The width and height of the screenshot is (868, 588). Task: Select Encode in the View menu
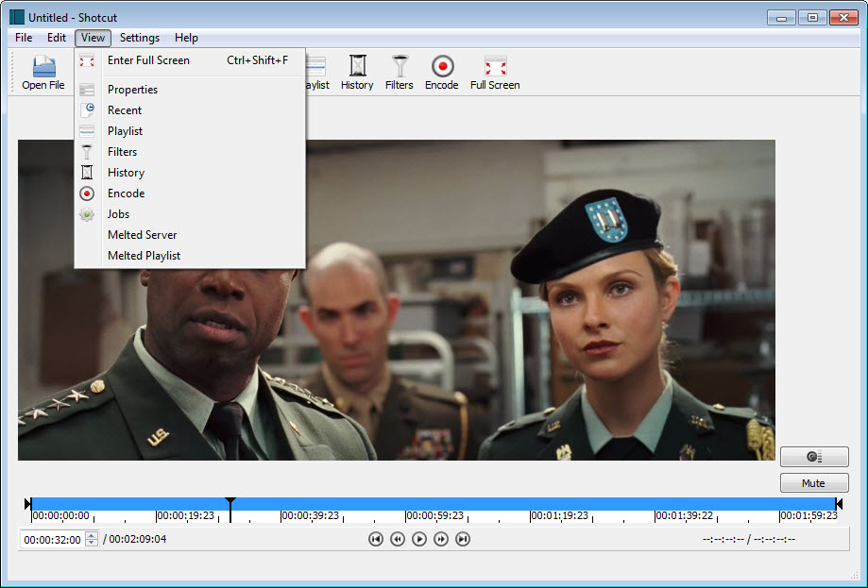coord(190,193)
